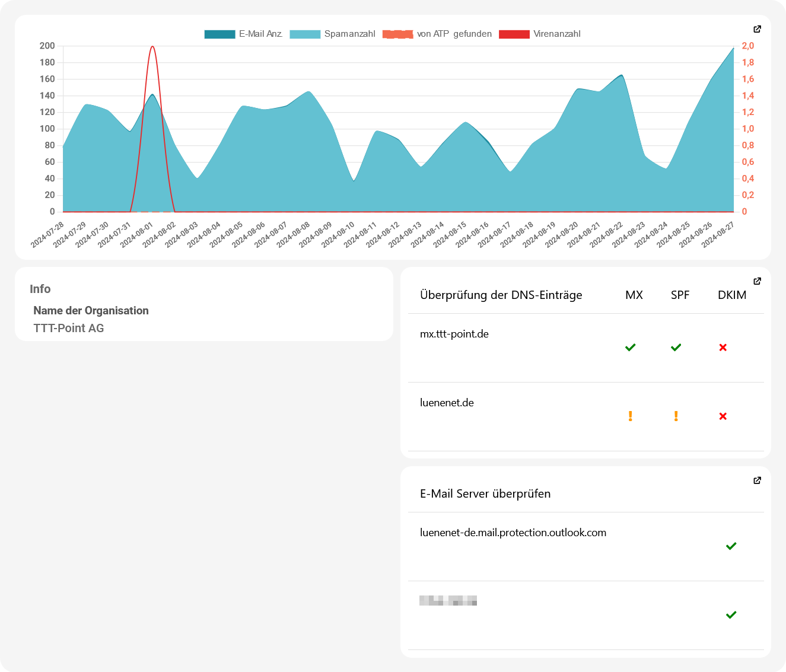
Task: Select the luenenet.de domain row
Action: click(585, 416)
